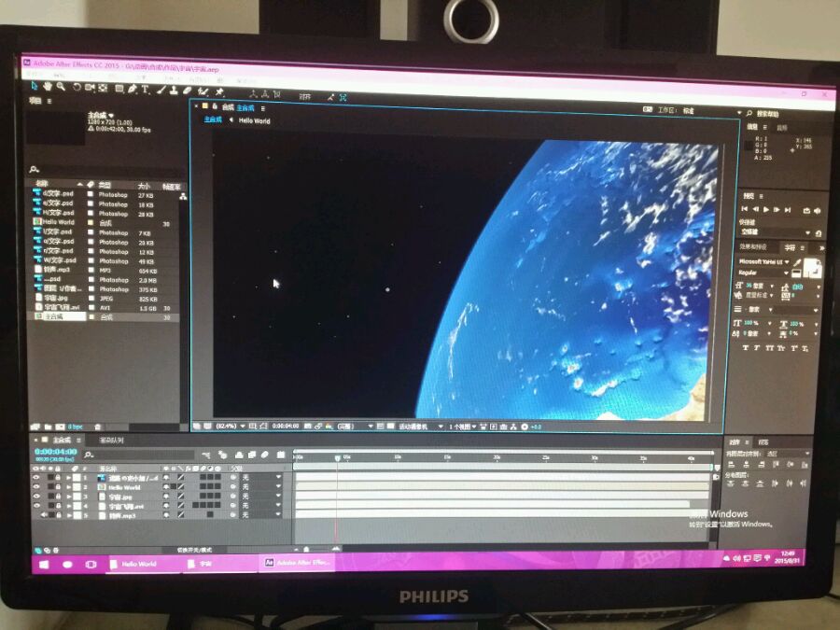
Task: Switch to the render queue tab
Action: tap(111, 441)
